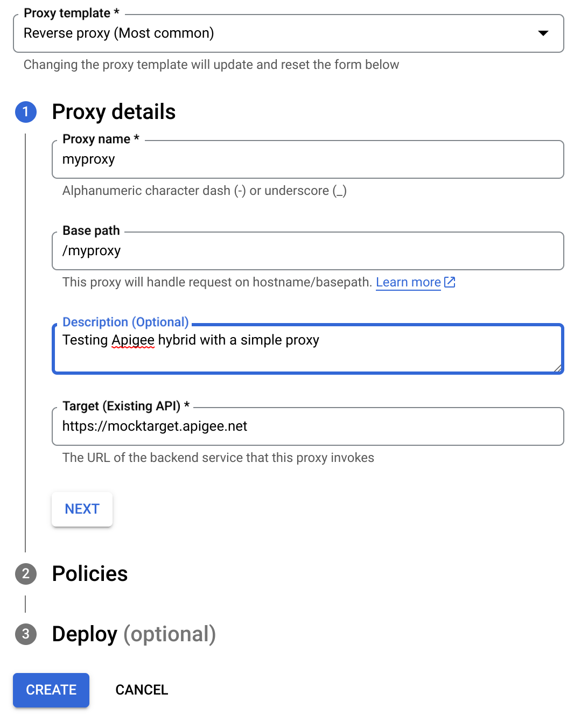Open the Learn more link

click(x=408, y=282)
